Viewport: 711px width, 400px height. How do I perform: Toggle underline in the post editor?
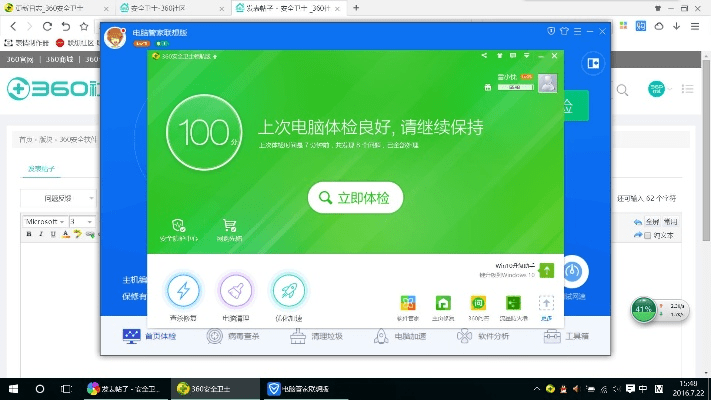(53, 234)
